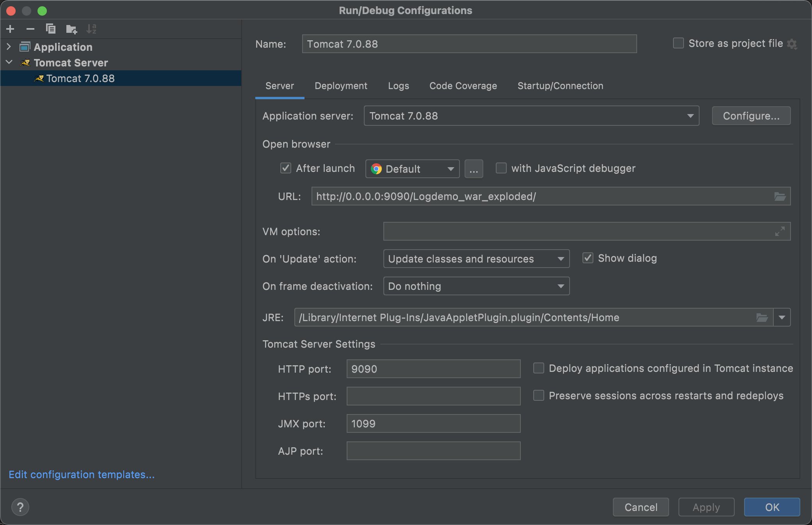
Task: Copy the selected configuration
Action: [x=51, y=29]
